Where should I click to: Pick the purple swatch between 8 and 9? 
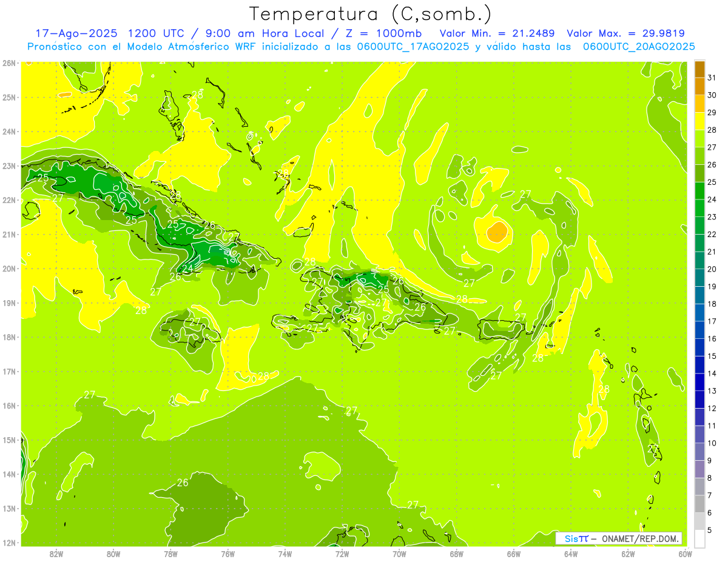(x=699, y=469)
